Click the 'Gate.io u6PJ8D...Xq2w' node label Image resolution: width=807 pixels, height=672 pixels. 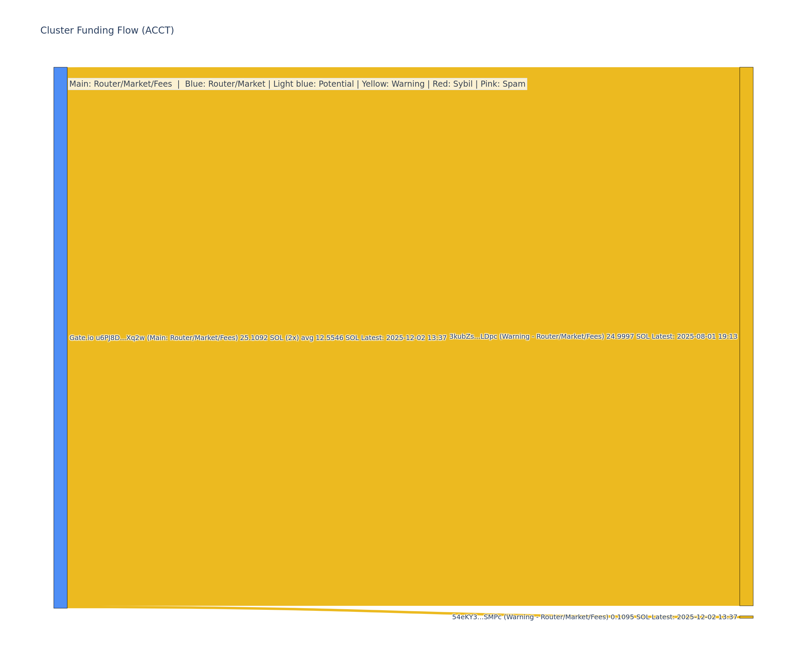pos(107,338)
